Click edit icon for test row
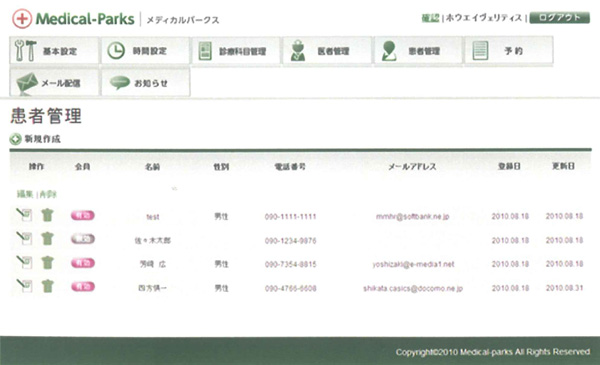 pyautogui.click(x=24, y=215)
